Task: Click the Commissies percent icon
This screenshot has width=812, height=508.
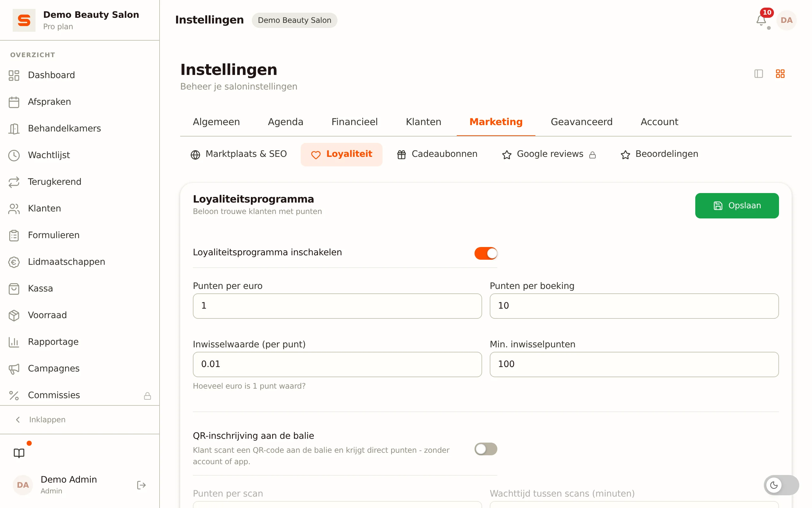Action: point(14,396)
